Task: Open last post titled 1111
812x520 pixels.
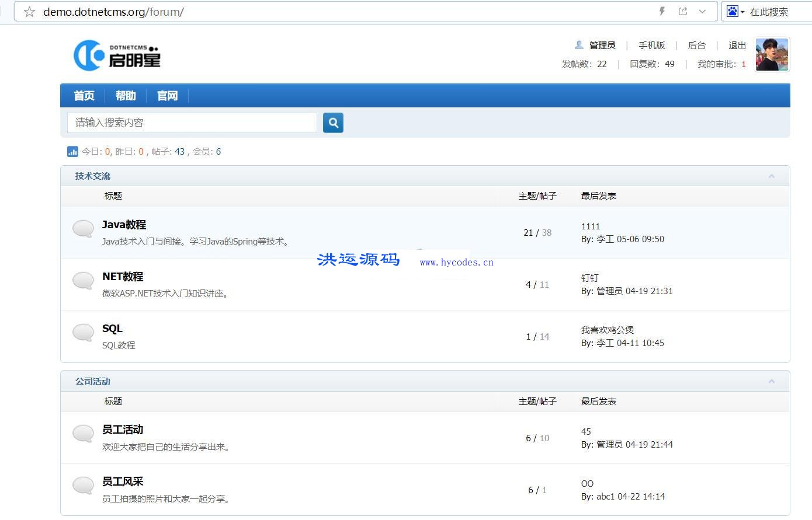Action: click(591, 226)
